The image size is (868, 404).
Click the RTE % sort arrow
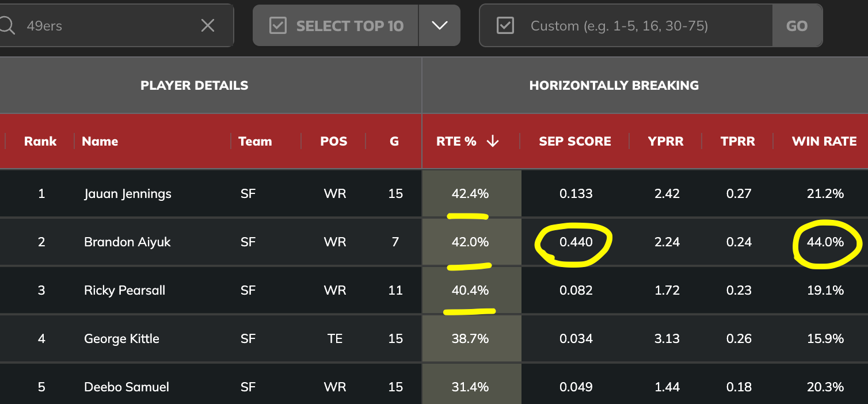(x=493, y=142)
